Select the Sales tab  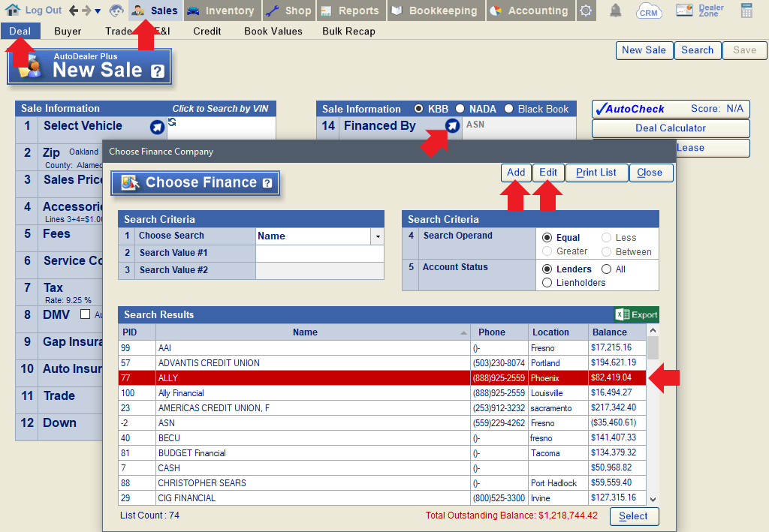[x=155, y=11]
